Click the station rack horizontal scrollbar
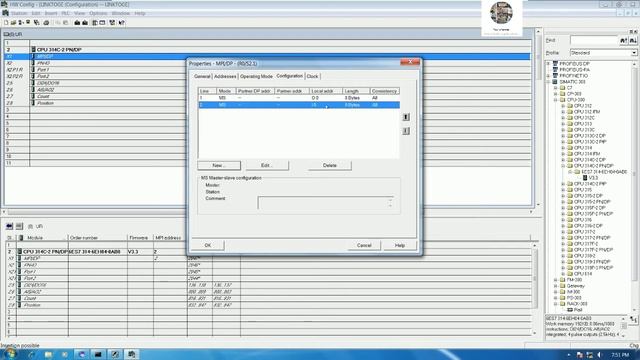The height and width of the screenshot is (360, 640). (268, 212)
